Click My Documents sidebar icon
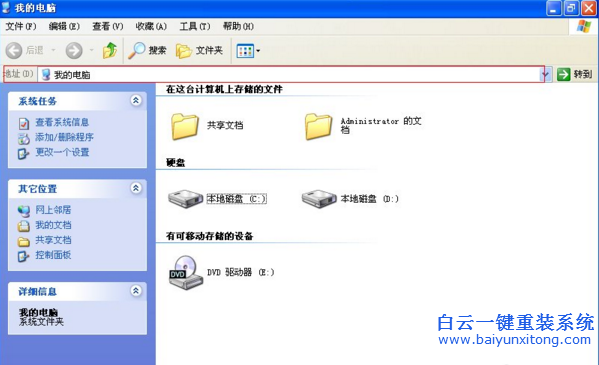 tap(24, 226)
